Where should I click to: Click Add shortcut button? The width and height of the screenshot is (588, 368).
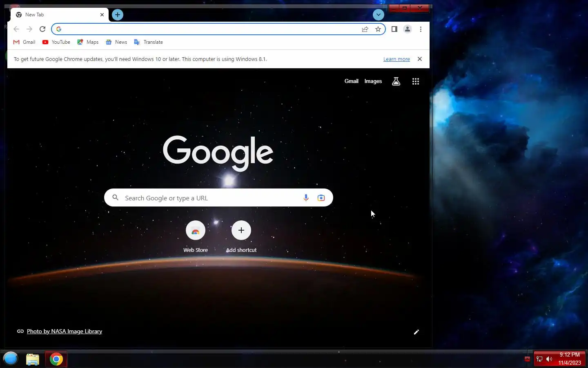(x=241, y=237)
